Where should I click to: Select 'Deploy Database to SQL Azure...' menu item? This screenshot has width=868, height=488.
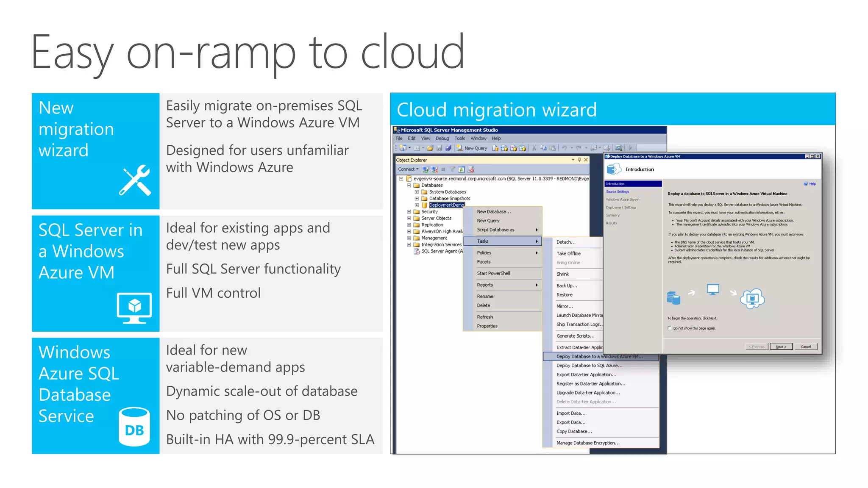tap(589, 366)
